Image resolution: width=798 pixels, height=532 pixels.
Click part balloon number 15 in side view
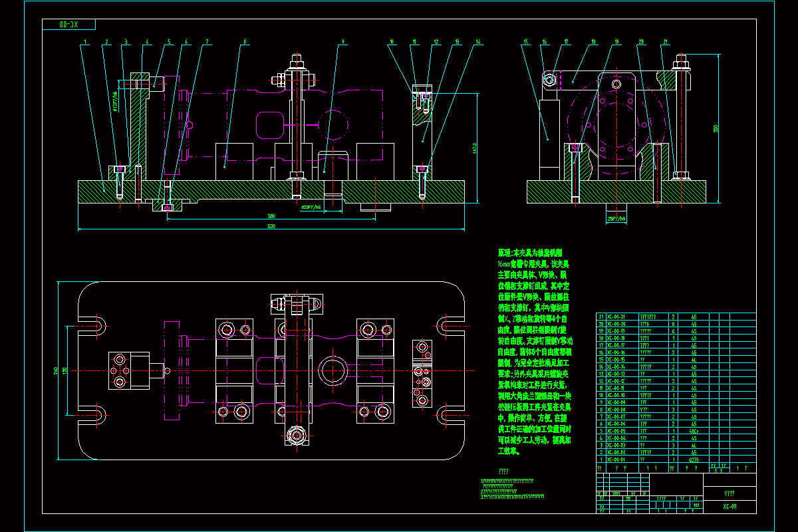[525, 42]
